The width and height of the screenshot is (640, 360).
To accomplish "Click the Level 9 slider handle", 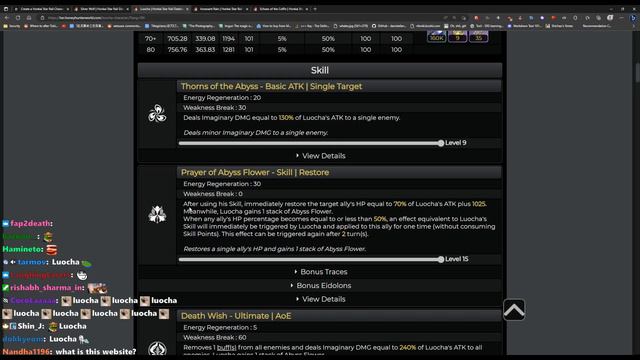I will (441, 143).
